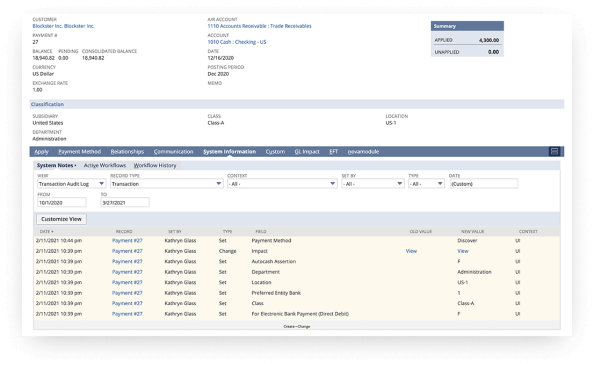Open the Type dropdown filter
Screen dimensions: 594x367
pyautogui.click(x=426, y=184)
